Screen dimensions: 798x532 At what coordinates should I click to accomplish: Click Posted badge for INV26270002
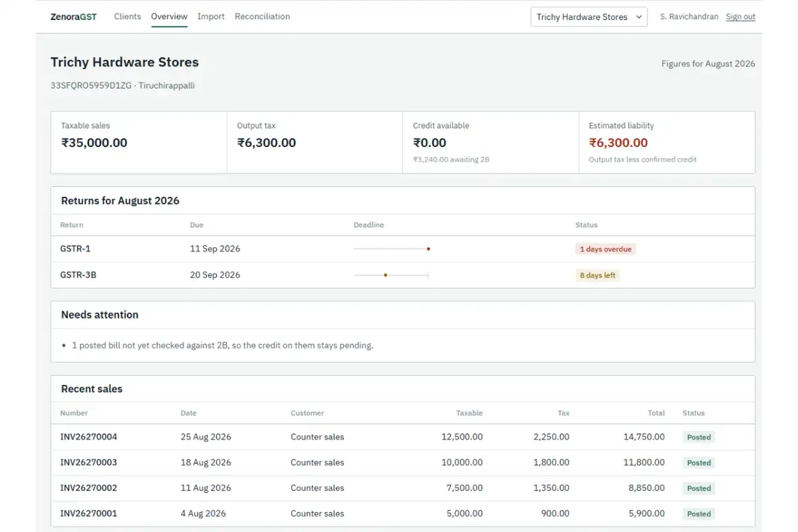699,489
